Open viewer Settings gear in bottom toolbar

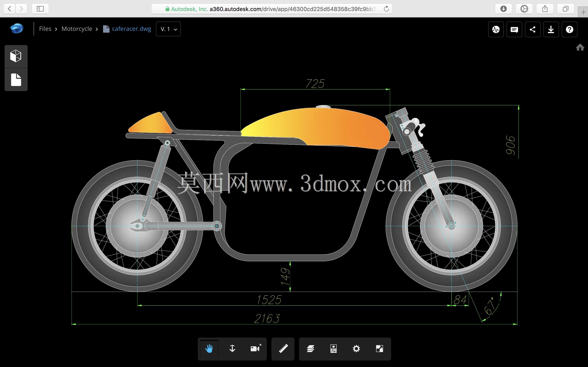tap(356, 349)
